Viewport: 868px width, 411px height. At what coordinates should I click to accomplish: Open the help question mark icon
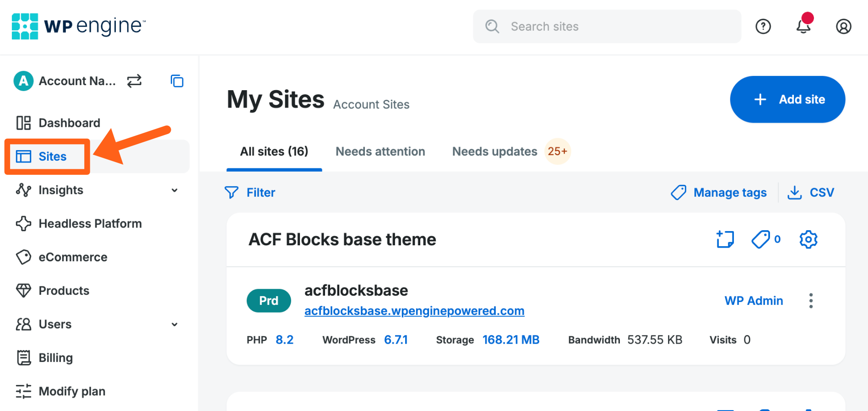pyautogui.click(x=763, y=27)
